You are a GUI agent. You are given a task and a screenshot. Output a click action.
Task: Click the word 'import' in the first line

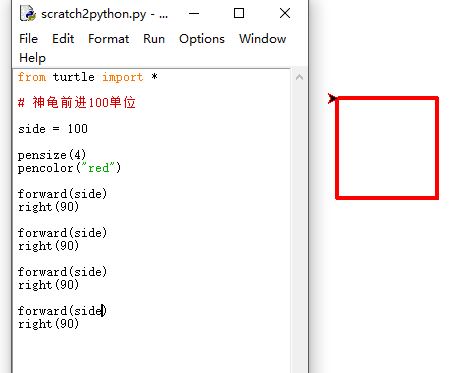click(123, 77)
